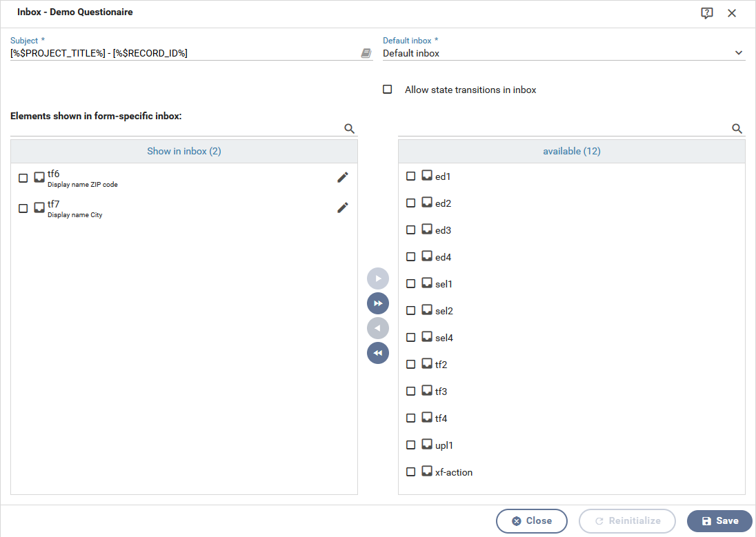The width and height of the screenshot is (756, 537).
Task: Click the Show in inbox (2) header
Action: coord(184,151)
